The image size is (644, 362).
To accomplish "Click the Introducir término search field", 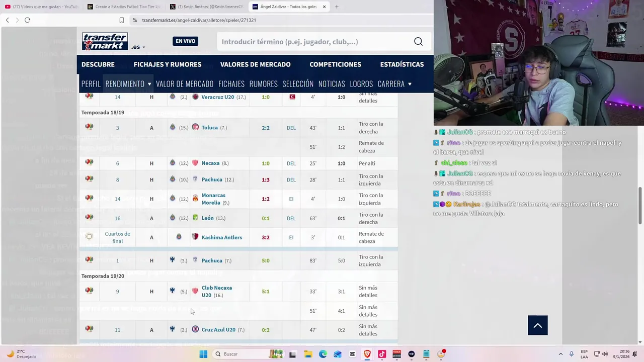I will coord(314,42).
